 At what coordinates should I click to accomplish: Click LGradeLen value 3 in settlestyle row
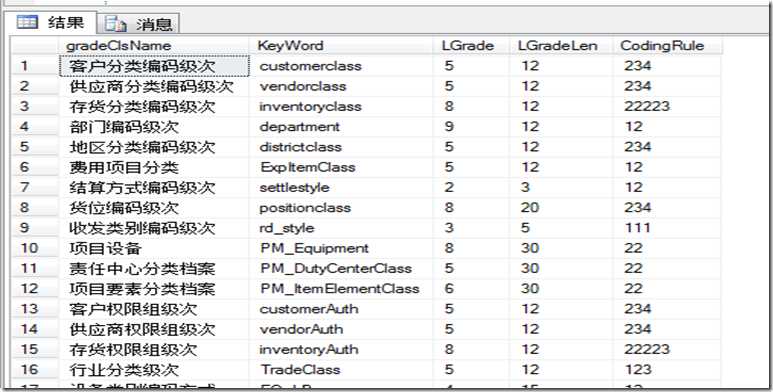[x=561, y=187]
